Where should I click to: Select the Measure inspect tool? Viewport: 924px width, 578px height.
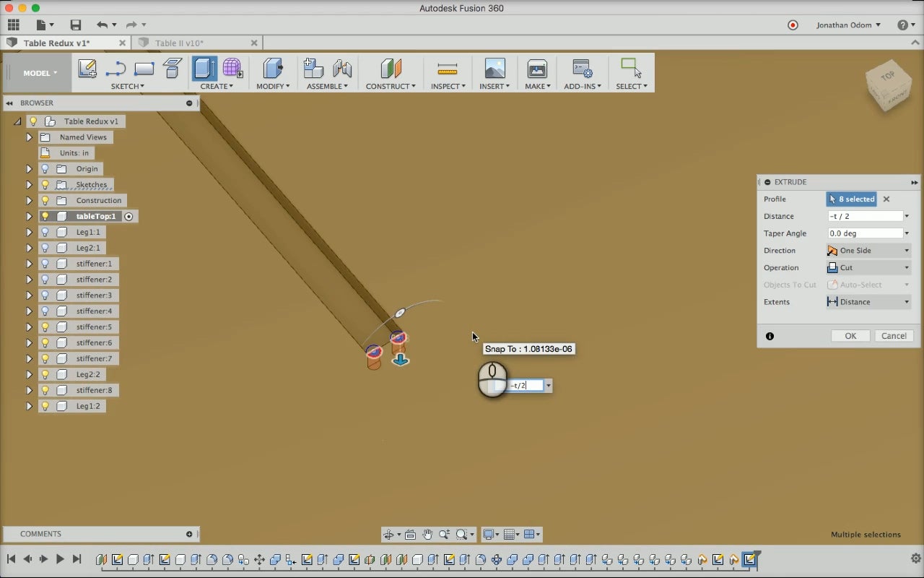coord(448,69)
